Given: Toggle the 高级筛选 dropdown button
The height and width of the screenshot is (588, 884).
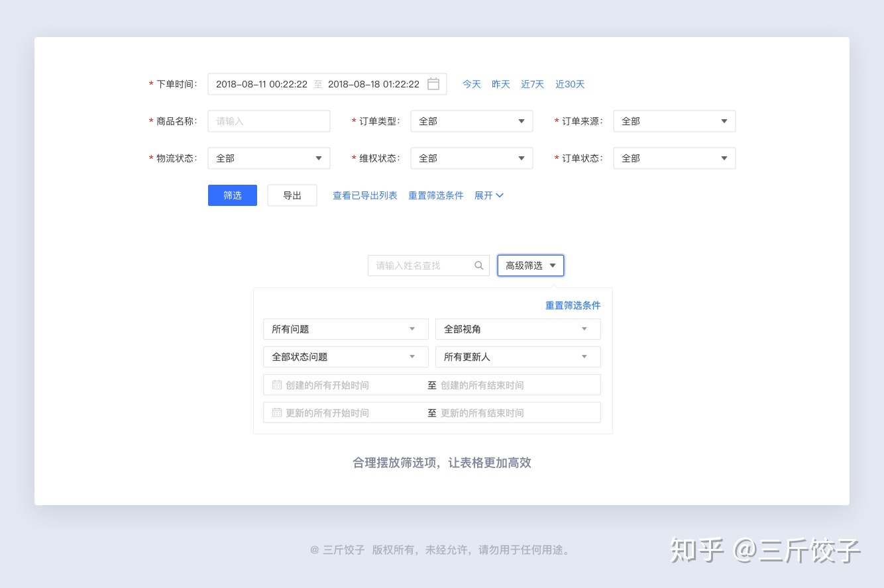Looking at the screenshot, I should 531,266.
